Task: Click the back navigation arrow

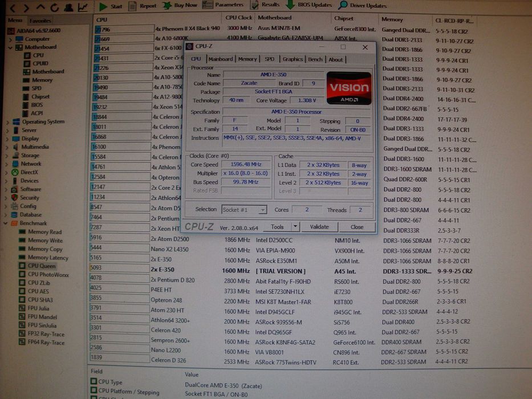Action: [x=13, y=8]
